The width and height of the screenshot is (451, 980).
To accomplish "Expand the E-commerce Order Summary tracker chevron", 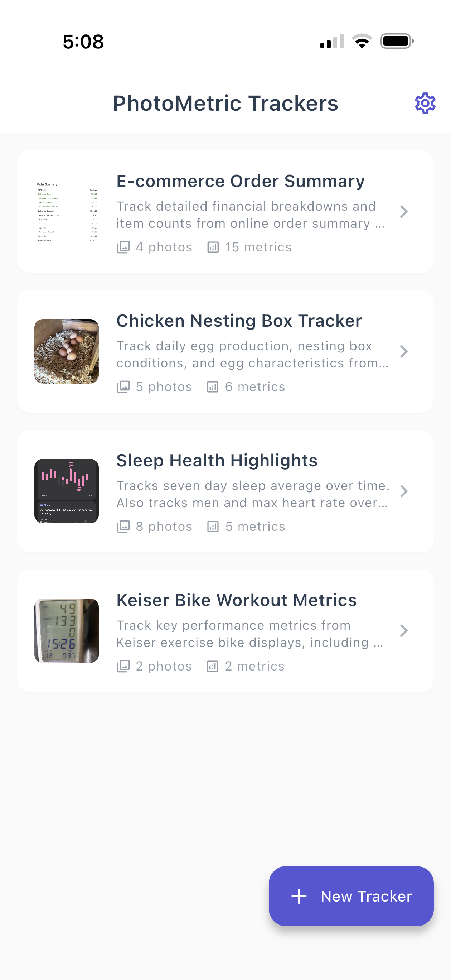I will [x=404, y=212].
